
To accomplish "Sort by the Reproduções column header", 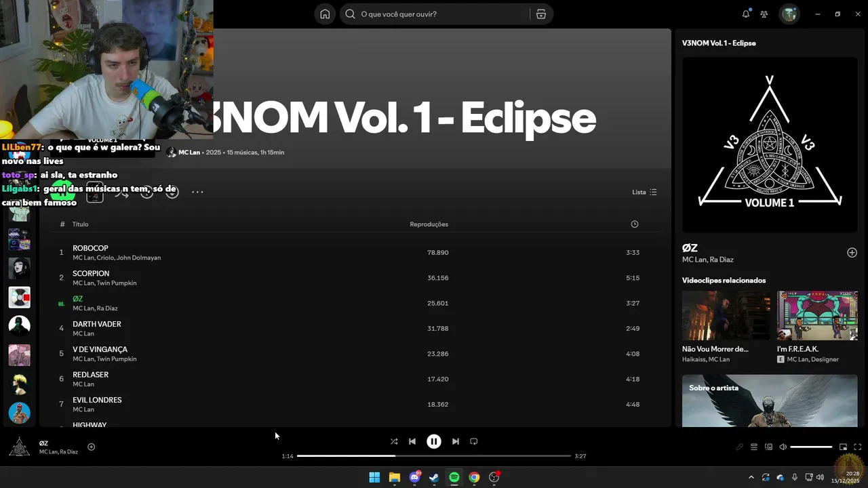I will (x=429, y=224).
